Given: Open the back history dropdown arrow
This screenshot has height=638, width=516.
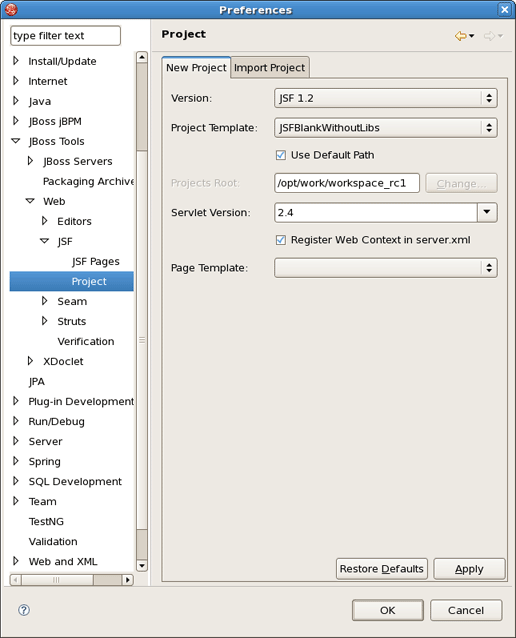Looking at the screenshot, I should point(472,36).
